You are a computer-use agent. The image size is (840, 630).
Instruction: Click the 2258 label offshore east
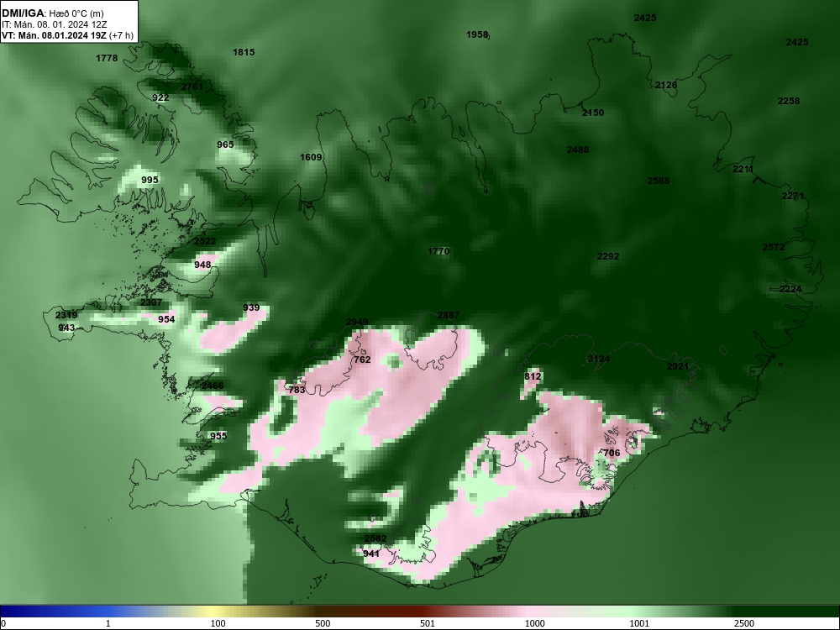click(x=789, y=101)
